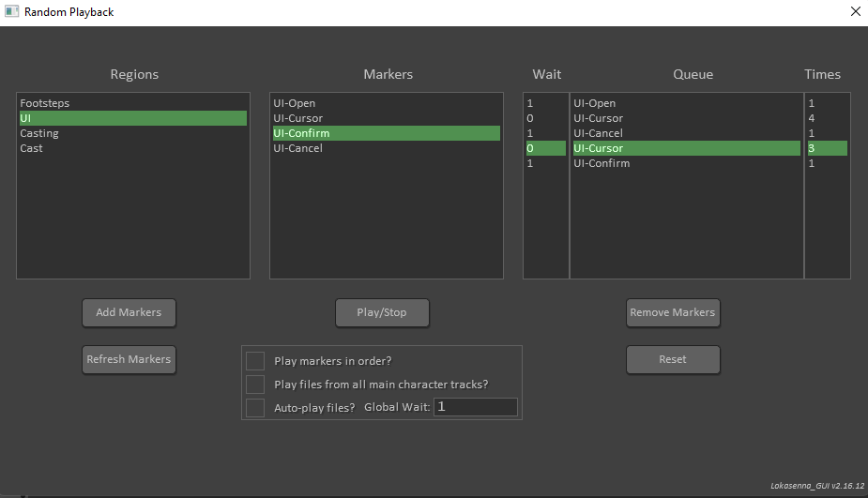Viewport: 868px width, 498px height.
Task: Click the Play/Stop button
Action: [x=382, y=313]
